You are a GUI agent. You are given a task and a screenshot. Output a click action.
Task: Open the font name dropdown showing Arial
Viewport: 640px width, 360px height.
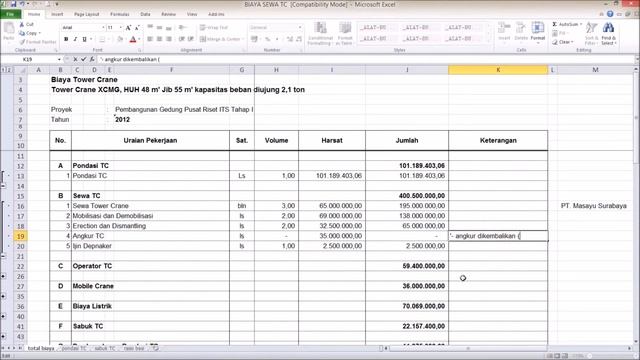103,27
